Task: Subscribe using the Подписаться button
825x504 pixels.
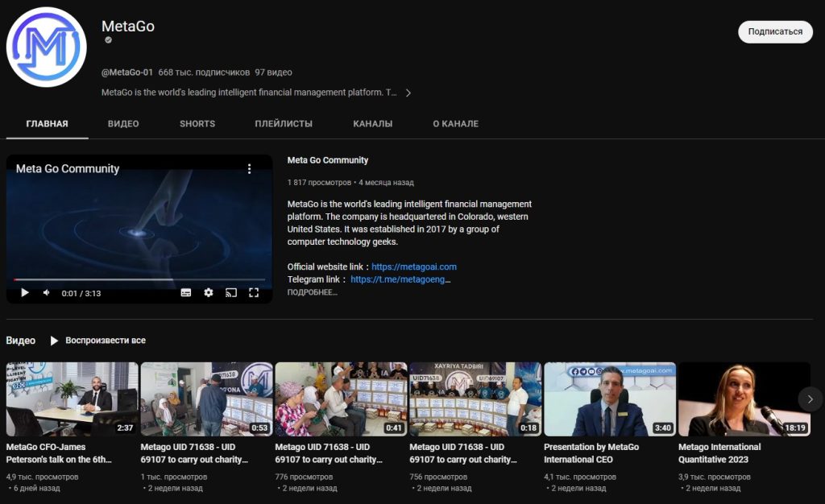Action: tap(776, 32)
